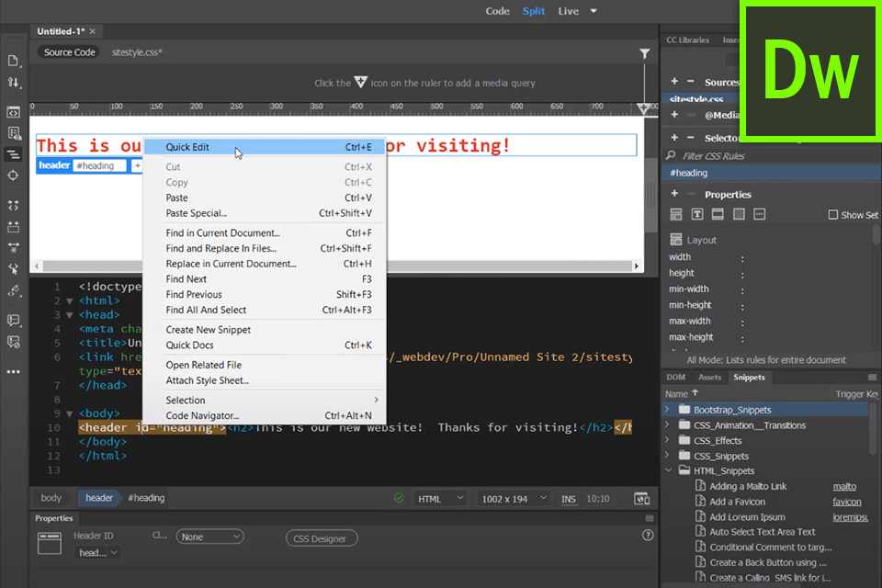Screen dimensions: 882x588
Task: Open the help question mark in Properties panel
Action: pyautogui.click(x=648, y=536)
